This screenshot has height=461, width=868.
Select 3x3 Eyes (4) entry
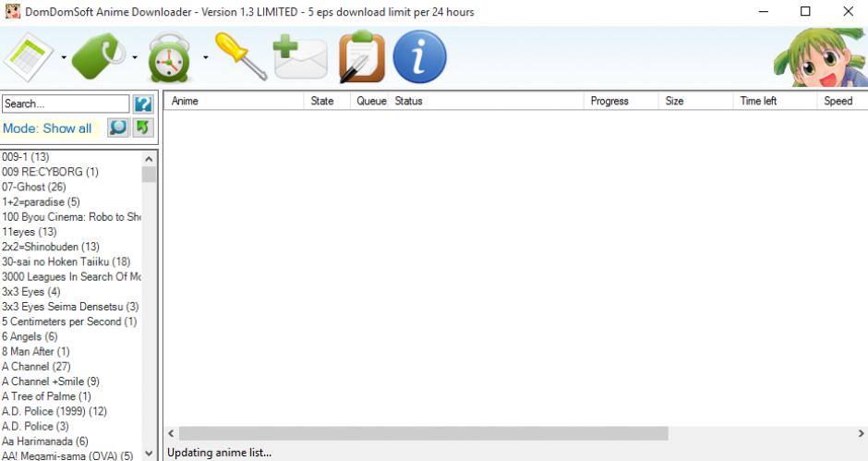tap(71, 291)
